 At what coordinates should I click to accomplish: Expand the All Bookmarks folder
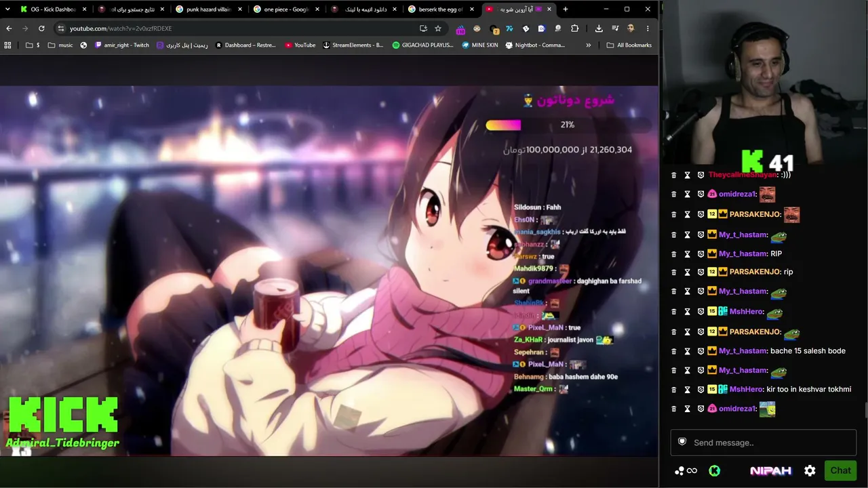click(x=629, y=45)
